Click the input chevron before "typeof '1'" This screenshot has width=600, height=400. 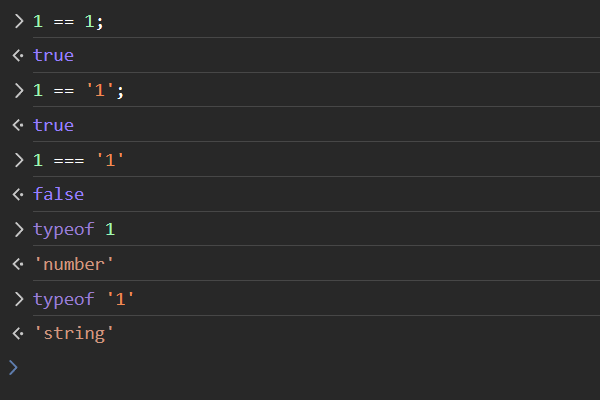click(x=17, y=299)
